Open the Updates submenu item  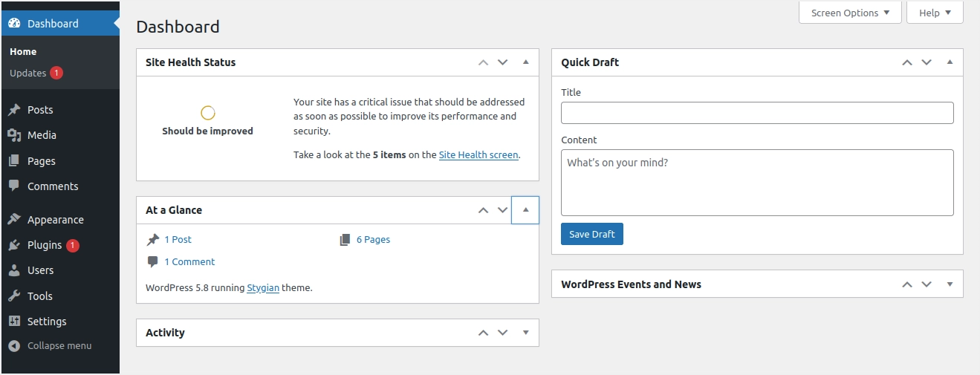[28, 73]
